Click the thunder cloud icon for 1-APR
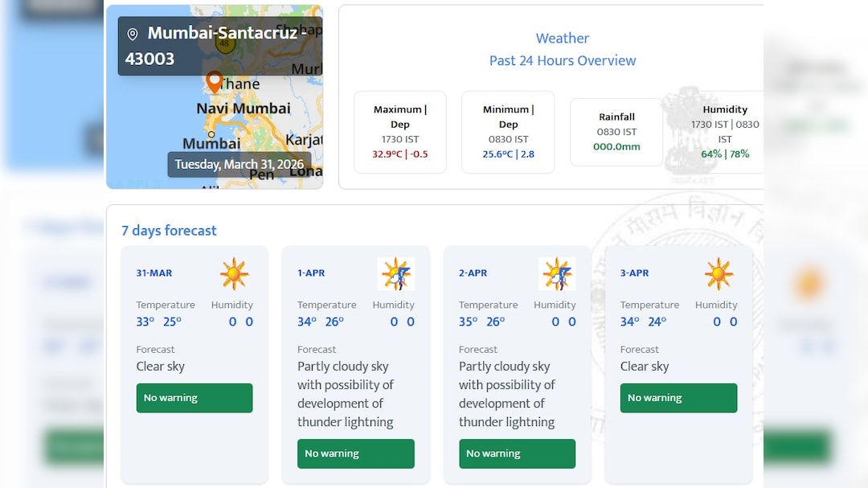868x488 pixels. click(395, 274)
